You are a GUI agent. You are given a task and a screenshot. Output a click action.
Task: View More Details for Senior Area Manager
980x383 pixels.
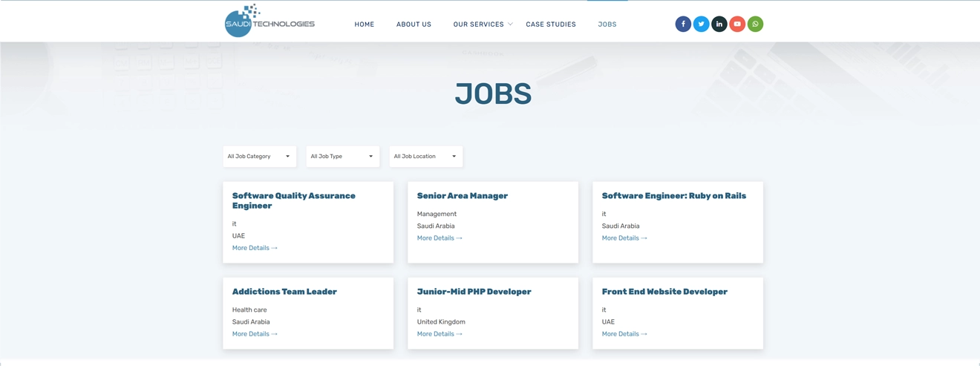tap(440, 238)
